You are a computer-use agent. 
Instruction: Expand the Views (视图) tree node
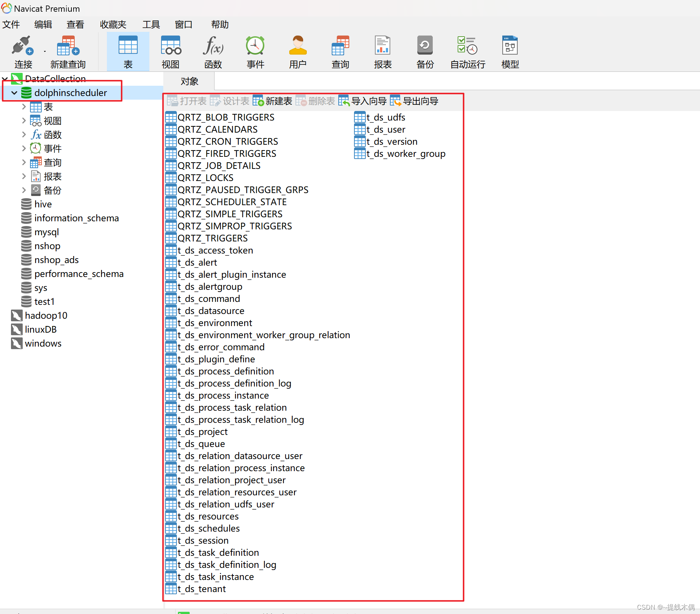24,121
